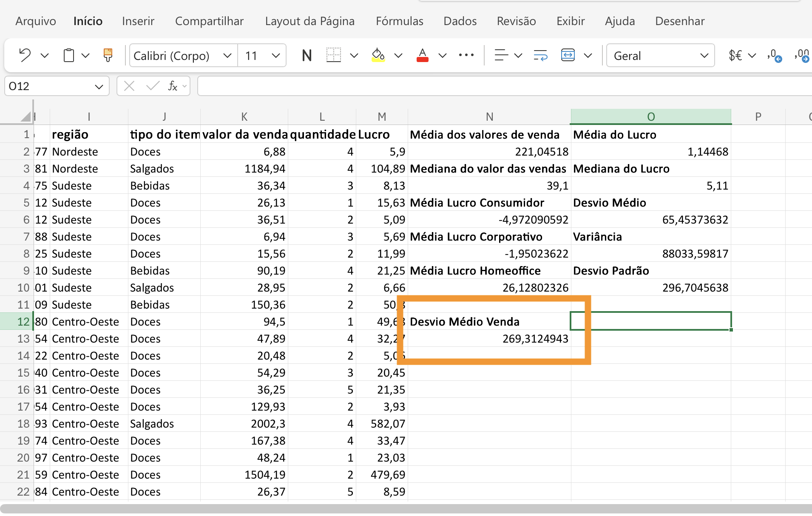Click the decrease decimal places icon
Image resolution: width=812 pixels, height=516 pixels.
[x=775, y=56]
